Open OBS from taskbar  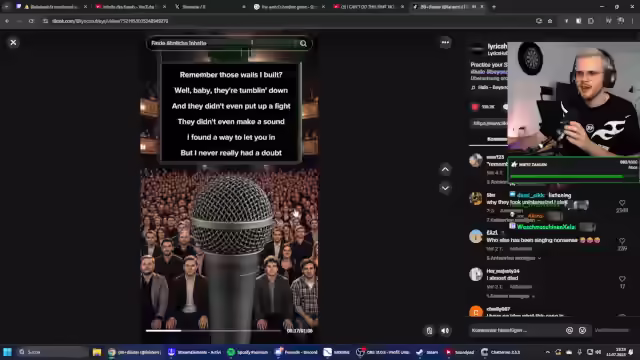coord(383,352)
